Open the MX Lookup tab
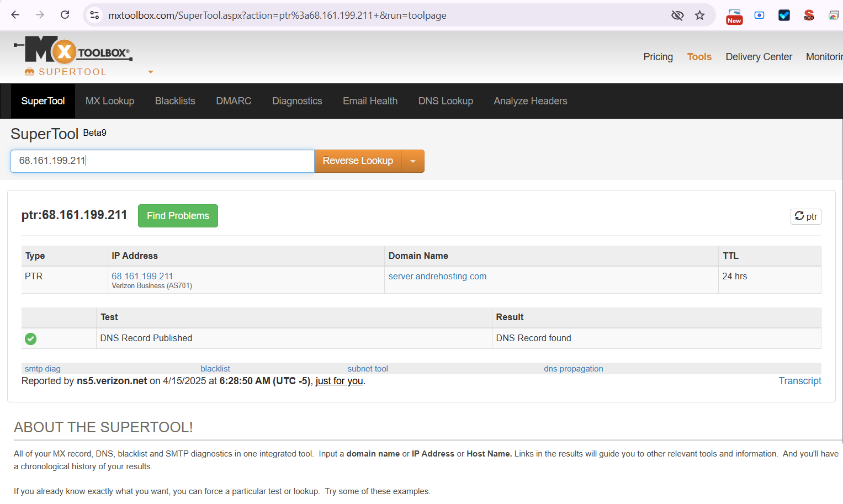The width and height of the screenshot is (843, 504). pos(110,101)
